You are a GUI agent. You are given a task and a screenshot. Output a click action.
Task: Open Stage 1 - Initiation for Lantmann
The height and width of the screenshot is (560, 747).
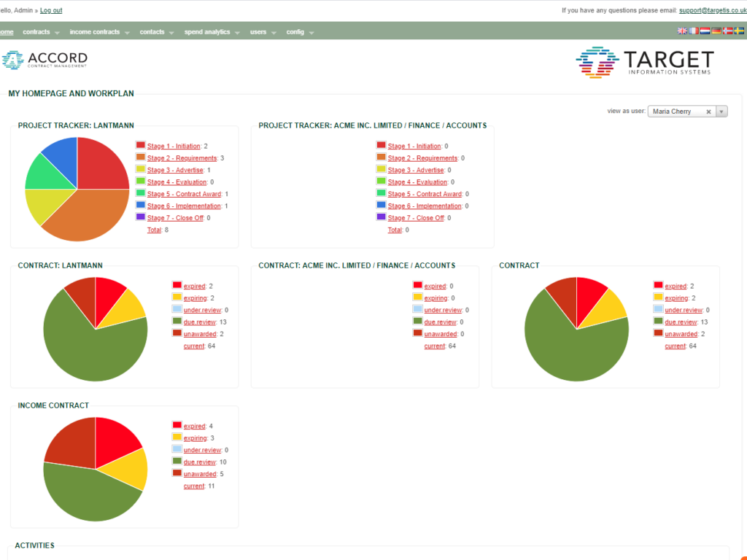pos(174,145)
